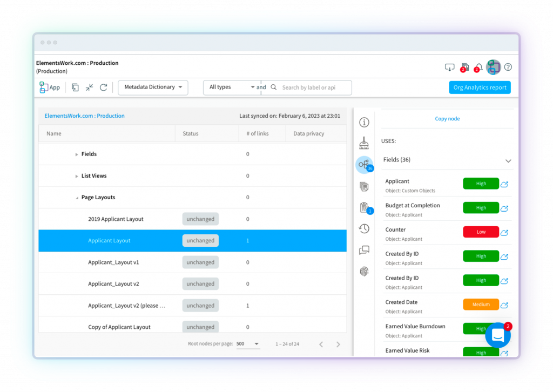Expand the Fields tree node
This screenshot has height=392, width=553.
click(x=77, y=154)
